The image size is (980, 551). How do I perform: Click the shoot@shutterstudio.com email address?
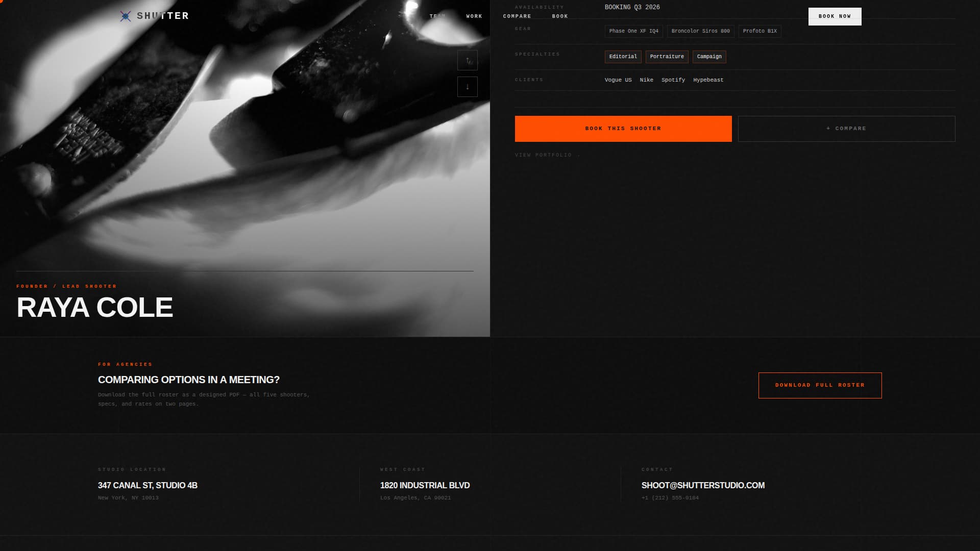[x=703, y=486]
